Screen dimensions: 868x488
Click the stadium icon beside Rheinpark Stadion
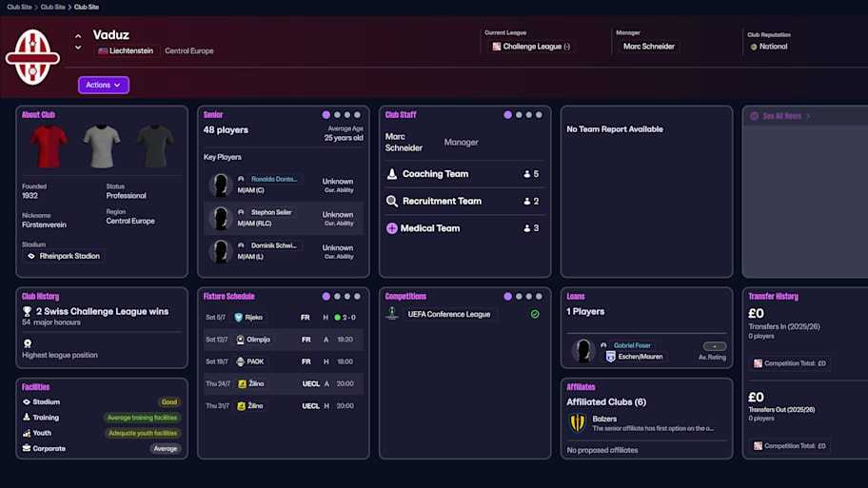31,256
